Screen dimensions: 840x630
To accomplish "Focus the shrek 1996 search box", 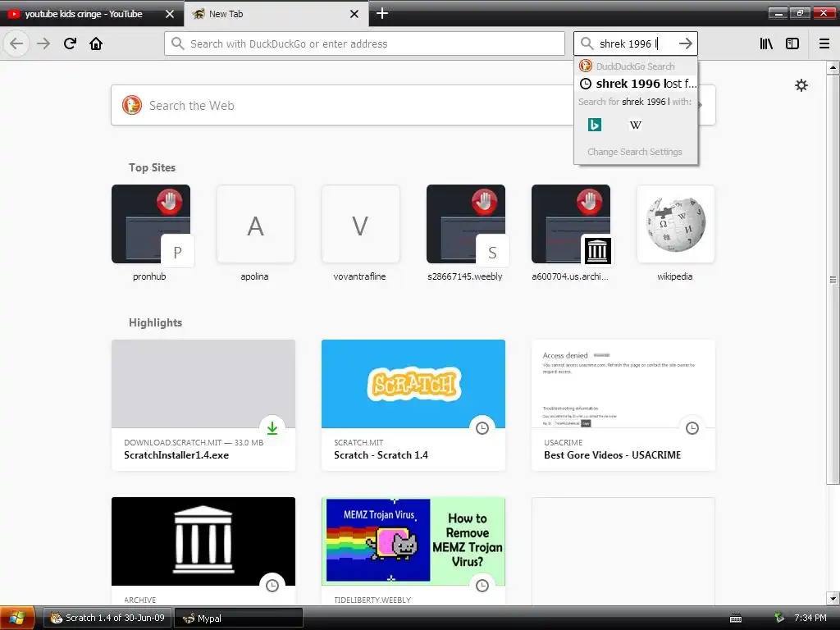I will [636, 43].
